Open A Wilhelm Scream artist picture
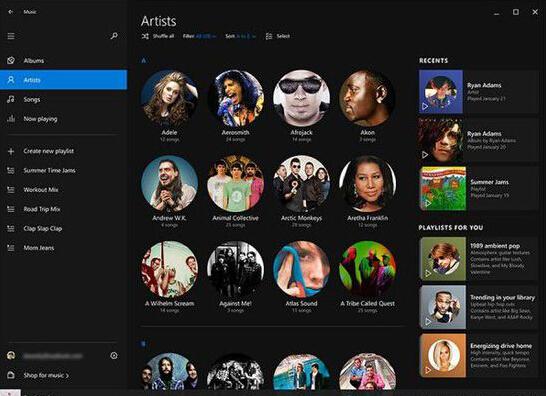 click(170, 269)
